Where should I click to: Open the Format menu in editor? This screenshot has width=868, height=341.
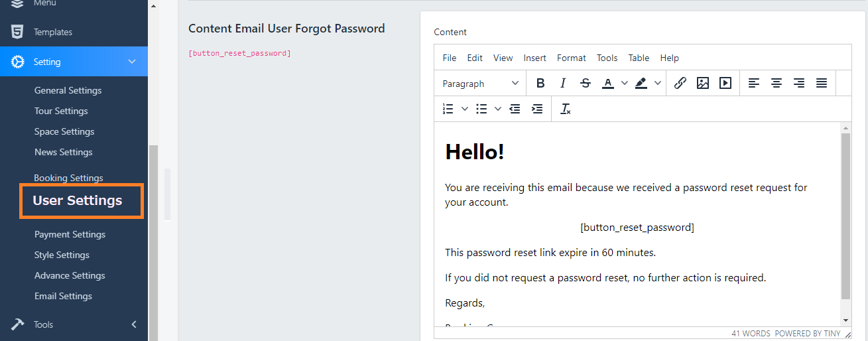point(571,58)
